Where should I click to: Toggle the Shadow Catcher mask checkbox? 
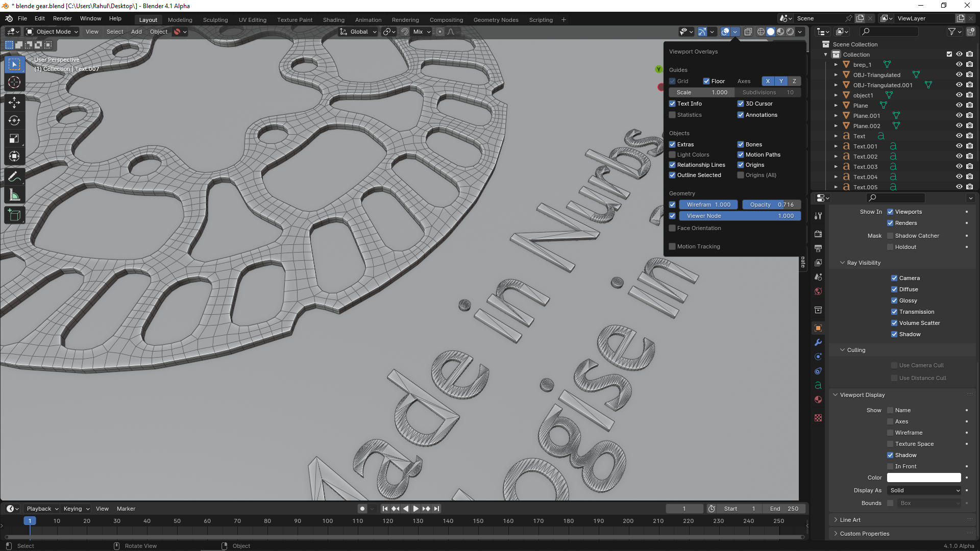890,236
